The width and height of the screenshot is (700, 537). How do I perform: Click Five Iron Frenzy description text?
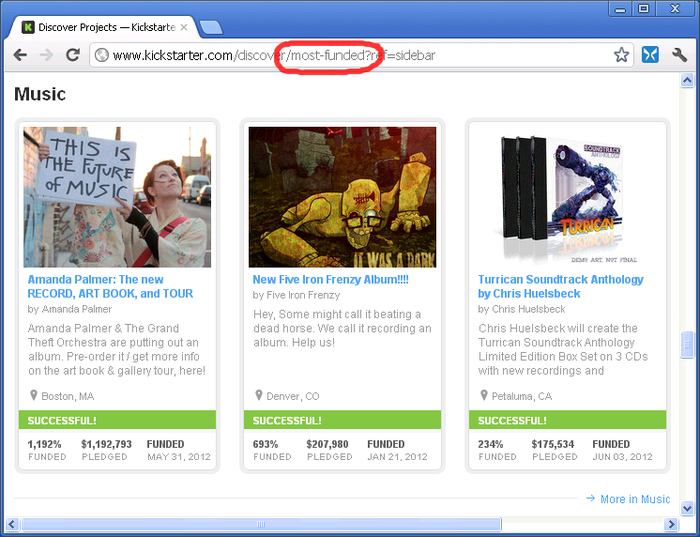[342, 329]
